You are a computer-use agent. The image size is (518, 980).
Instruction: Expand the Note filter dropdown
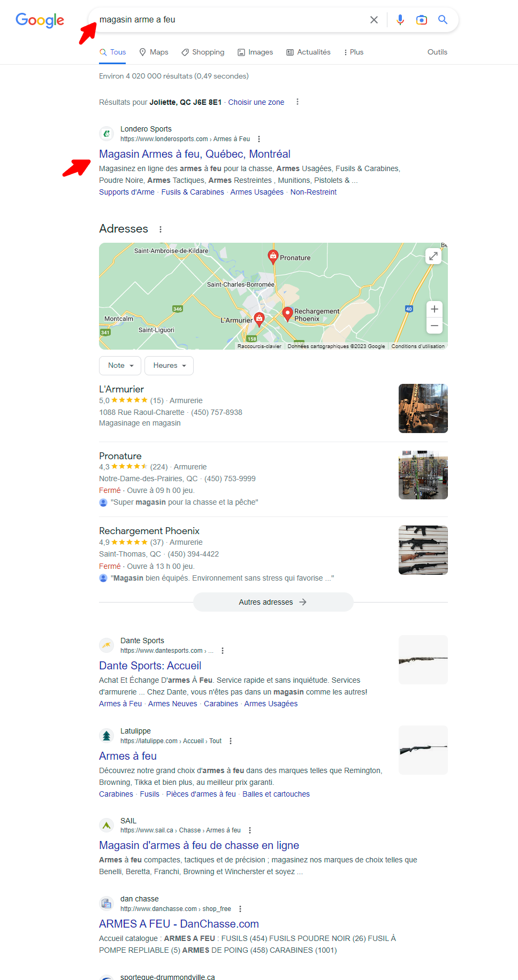pos(120,366)
